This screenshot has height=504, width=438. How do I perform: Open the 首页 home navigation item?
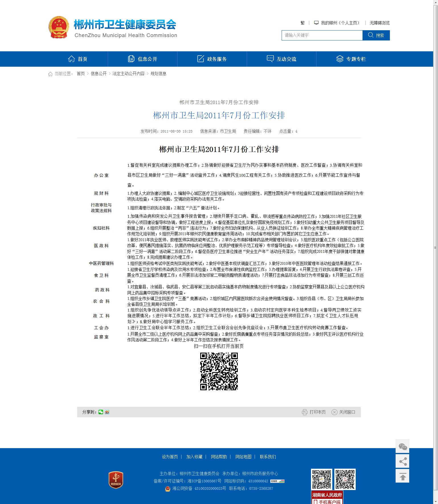[78, 59]
